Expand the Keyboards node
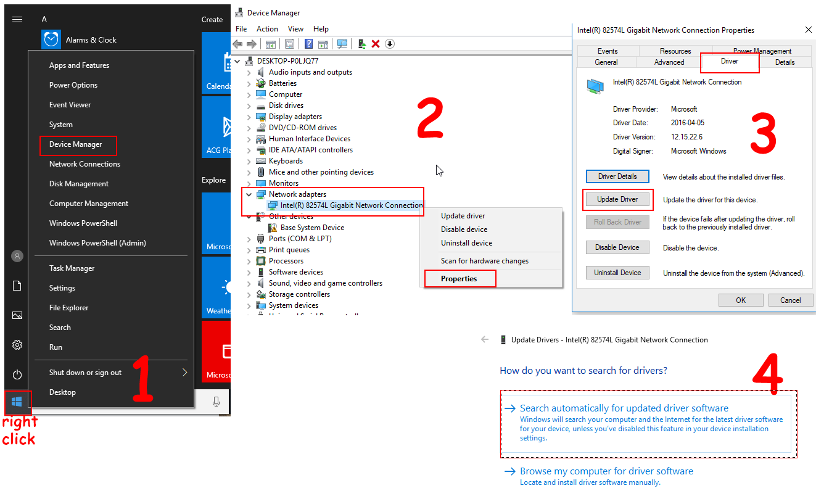The image size is (816, 504). tap(249, 161)
